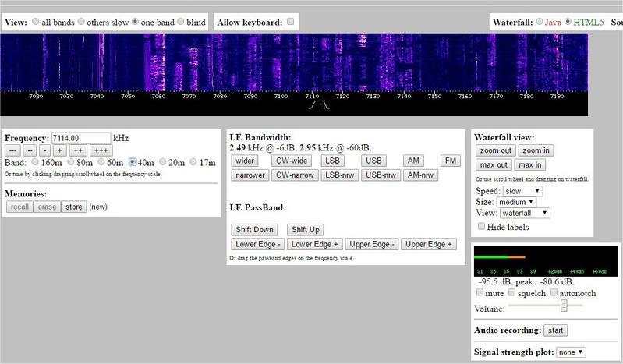Choose the USB-nrw mode
Viewport: 623px width, 364px height.
click(x=381, y=175)
